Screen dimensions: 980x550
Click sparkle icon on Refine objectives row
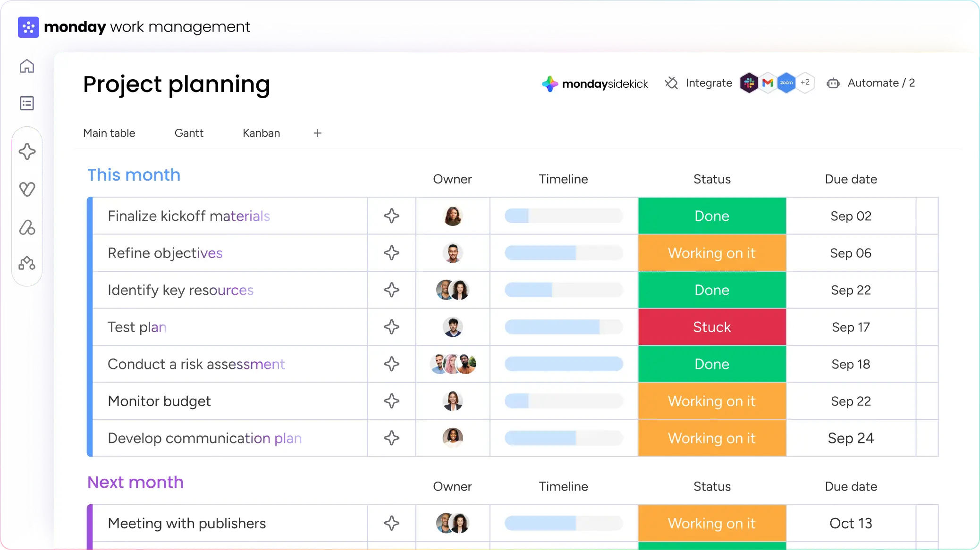(x=391, y=253)
